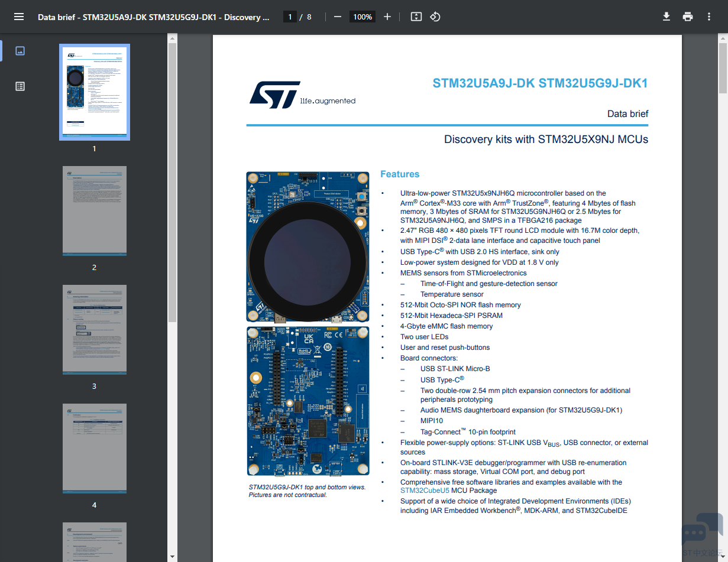Click '4-Gbyte eMMC flash memory' line
Screen dimensions: 728x562
[446, 326]
